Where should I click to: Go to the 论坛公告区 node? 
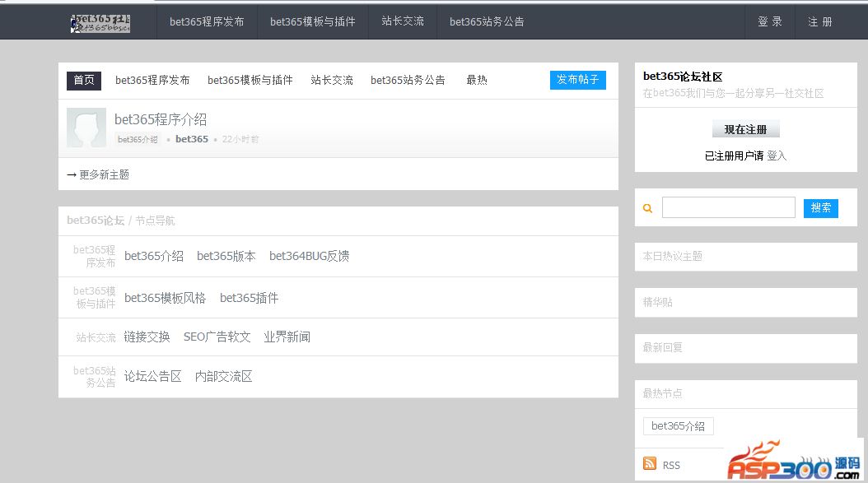coord(152,376)
